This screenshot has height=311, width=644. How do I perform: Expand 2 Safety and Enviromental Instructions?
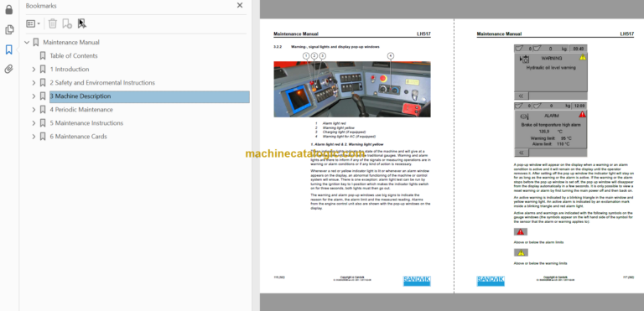pos(34,83)
